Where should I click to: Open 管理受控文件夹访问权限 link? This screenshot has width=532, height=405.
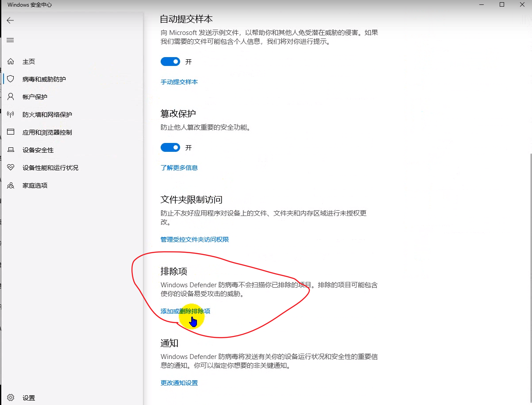[195, 239]
